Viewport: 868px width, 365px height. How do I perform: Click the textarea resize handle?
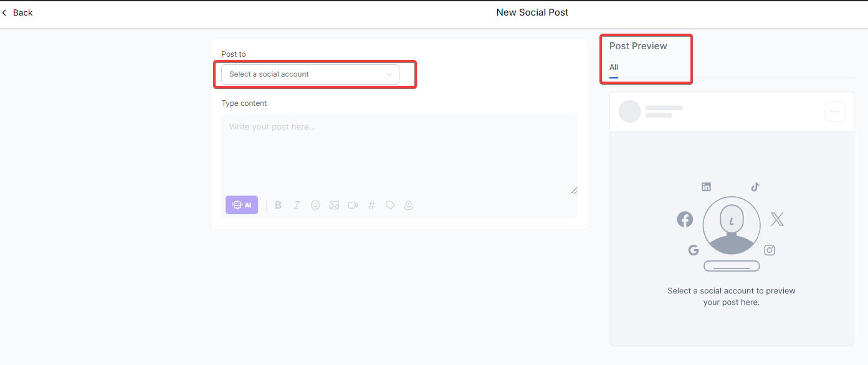coord(574,190)
